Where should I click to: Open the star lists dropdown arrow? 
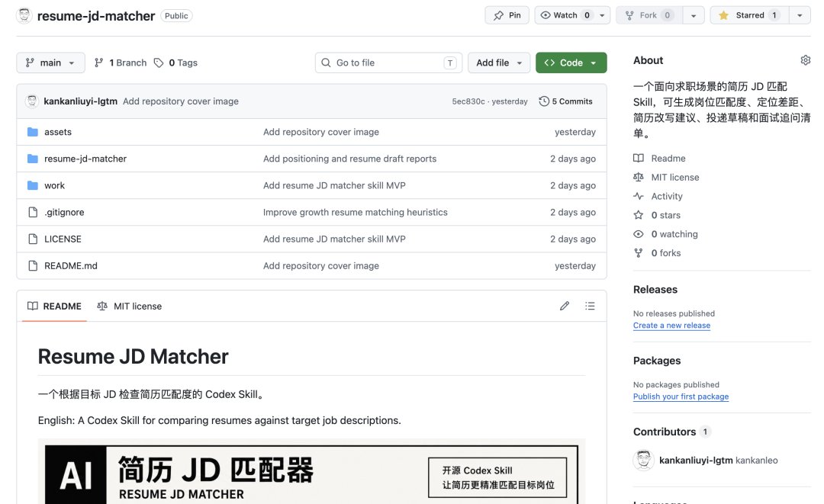pos(800,15)
